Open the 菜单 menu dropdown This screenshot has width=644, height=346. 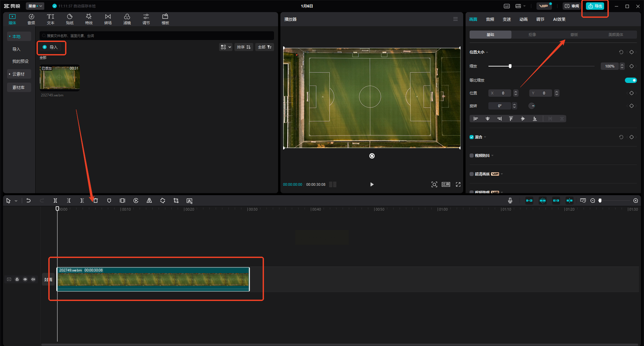tap(35, 6)
